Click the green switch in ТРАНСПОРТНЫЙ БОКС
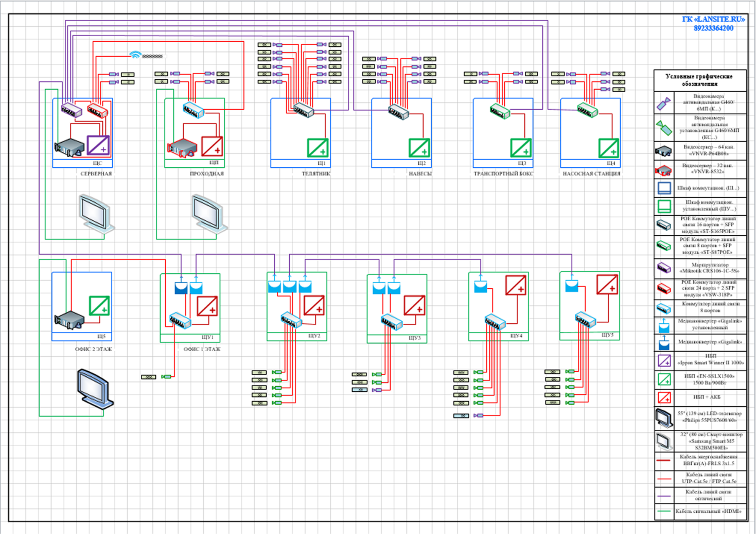 [500, 111]
